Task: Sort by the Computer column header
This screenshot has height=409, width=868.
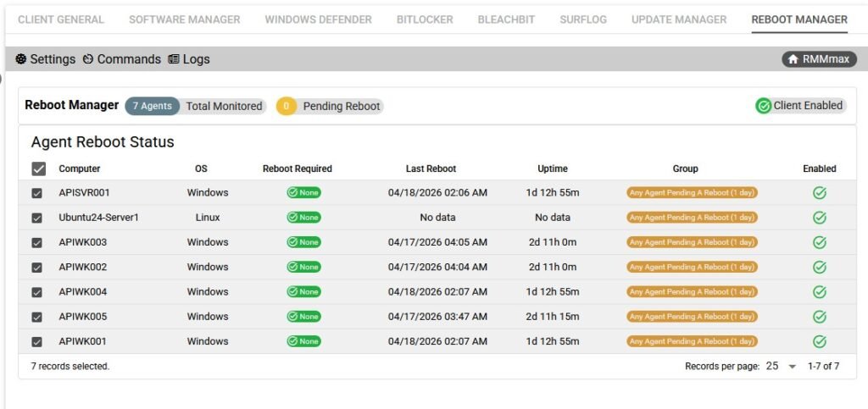Action: click(x=80, y=169)
